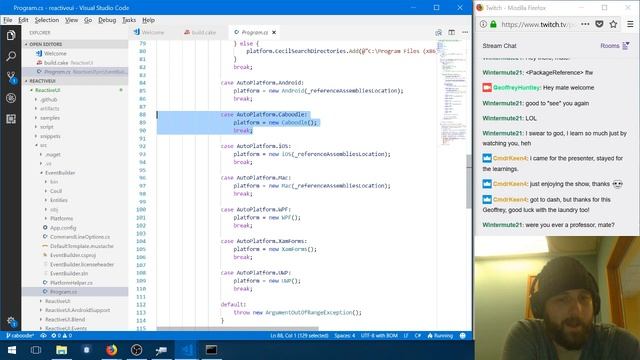Change language mode via C# indicator
Image resolution: width=640 pixels, height=360 pixels.
pos(418,336)
